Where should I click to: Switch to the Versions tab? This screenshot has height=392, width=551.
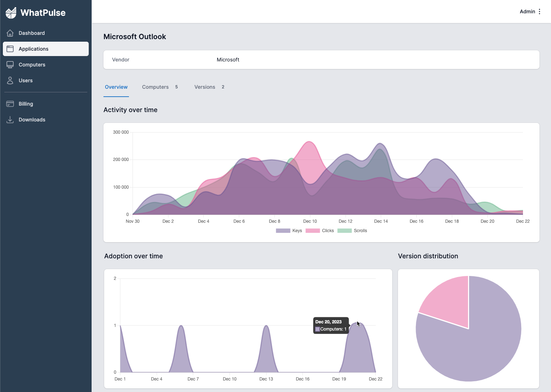click(209, 87)
